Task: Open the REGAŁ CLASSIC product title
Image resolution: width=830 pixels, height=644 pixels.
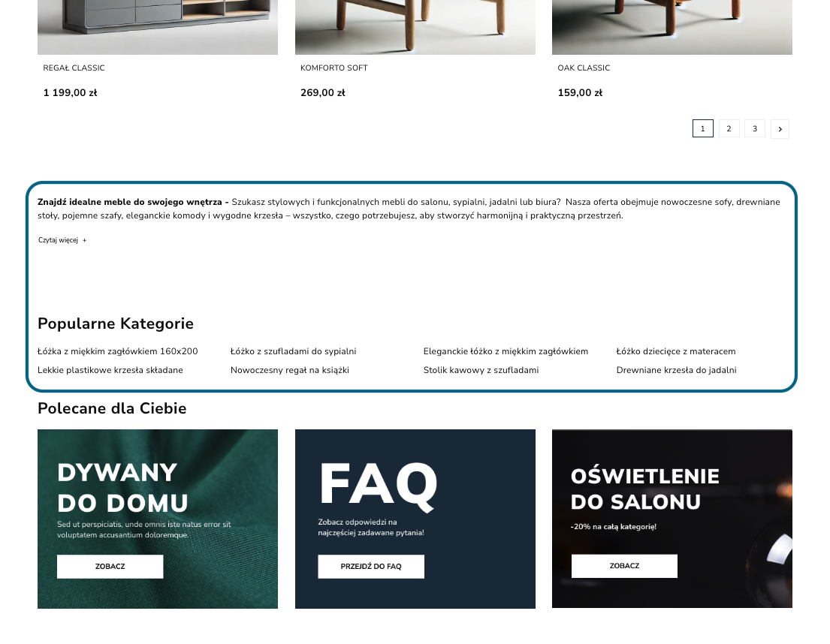Action: pos(74,68)
